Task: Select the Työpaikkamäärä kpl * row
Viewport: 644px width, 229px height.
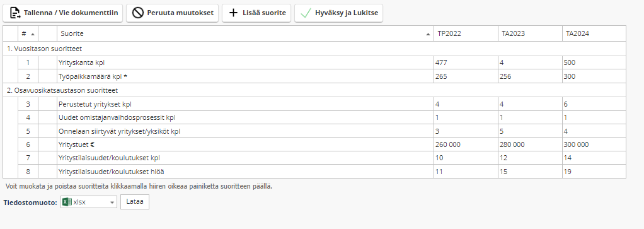Action: [314, 76]
